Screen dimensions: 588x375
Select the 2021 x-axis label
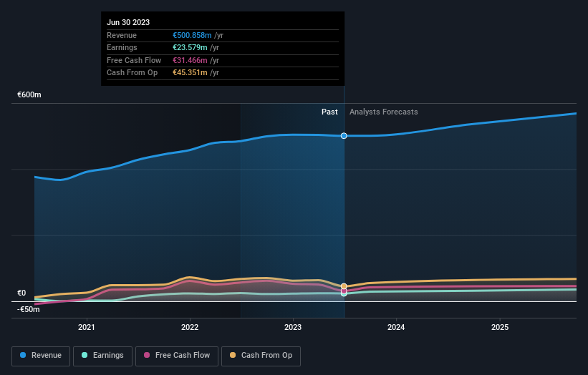tap(87, 327)
